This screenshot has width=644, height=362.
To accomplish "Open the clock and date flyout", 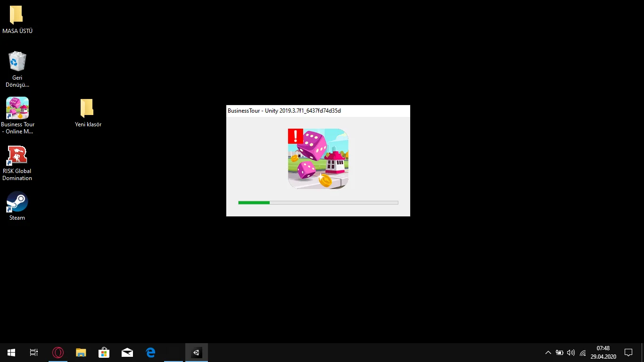I will 603,353.
